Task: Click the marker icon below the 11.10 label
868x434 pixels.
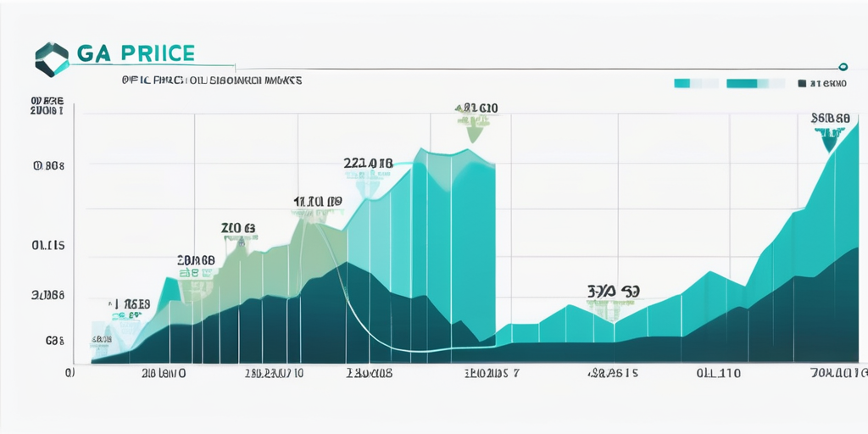Action: pos(314,216)
